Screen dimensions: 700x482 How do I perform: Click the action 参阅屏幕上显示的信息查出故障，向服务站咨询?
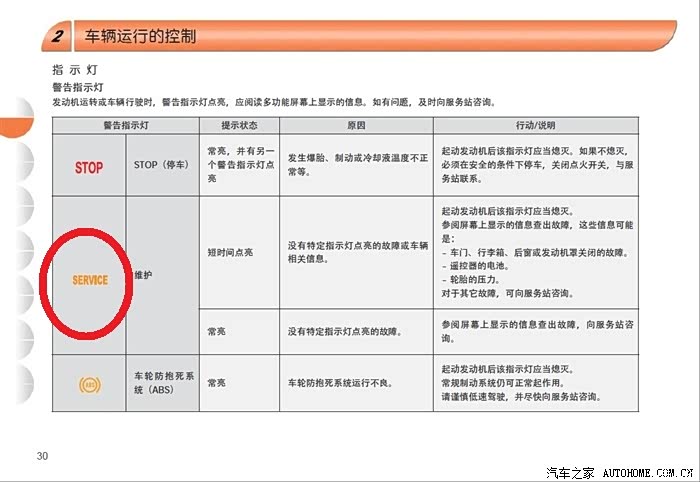tap(537, 331)
